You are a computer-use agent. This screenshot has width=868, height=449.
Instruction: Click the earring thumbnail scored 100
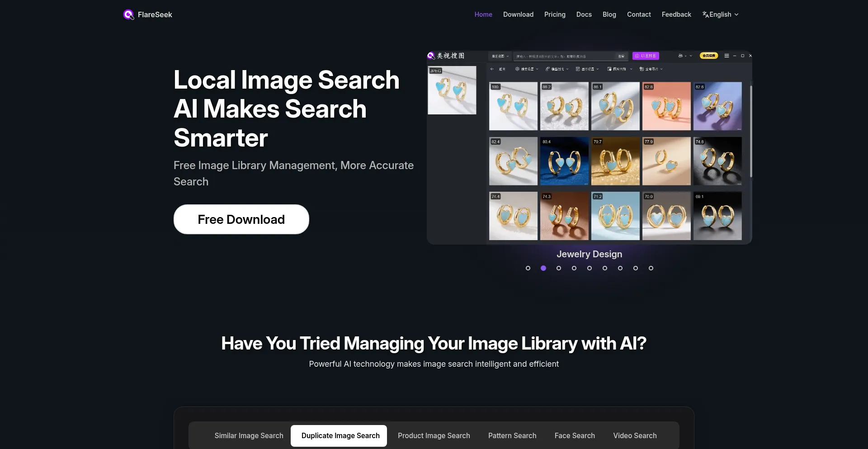(x=513, y=106)
